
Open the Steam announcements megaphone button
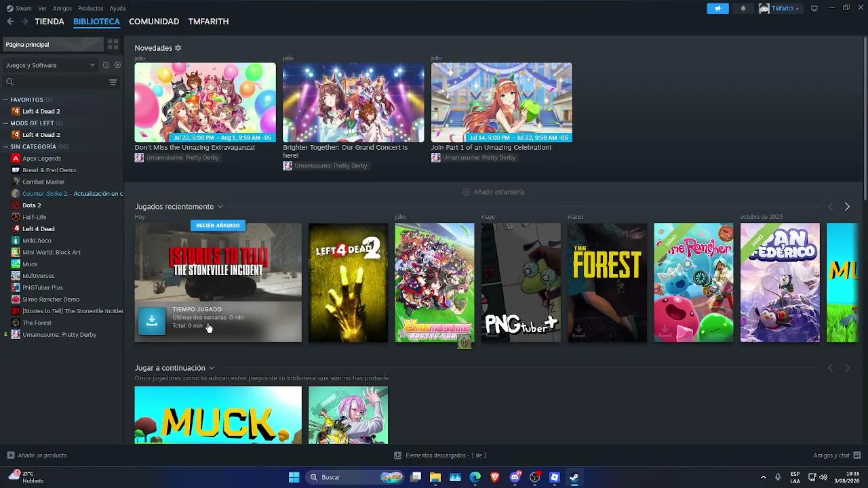pos(717,8)
